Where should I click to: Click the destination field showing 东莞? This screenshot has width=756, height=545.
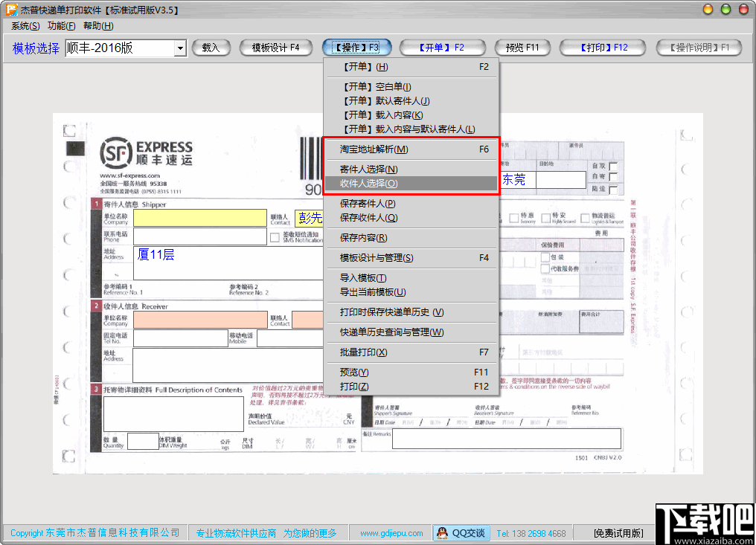(x=519, y=180)
